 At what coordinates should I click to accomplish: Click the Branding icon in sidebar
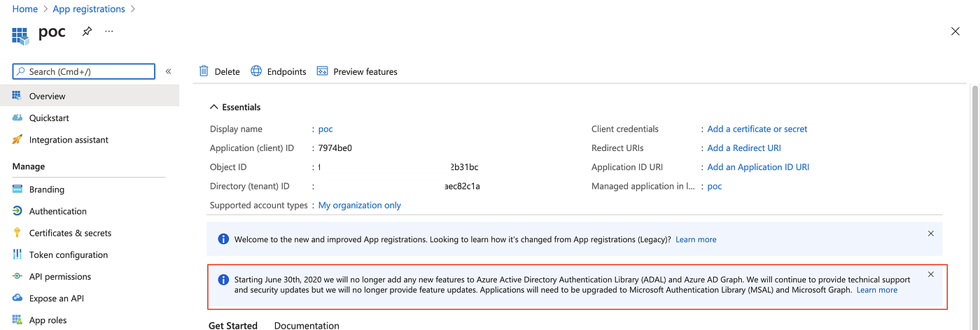click(x=17, y=189)
